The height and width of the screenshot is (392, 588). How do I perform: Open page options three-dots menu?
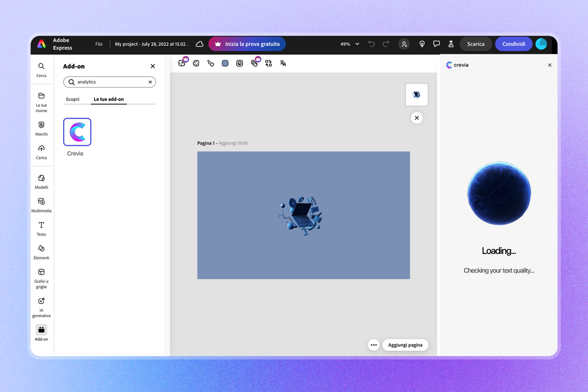point(373,345)
